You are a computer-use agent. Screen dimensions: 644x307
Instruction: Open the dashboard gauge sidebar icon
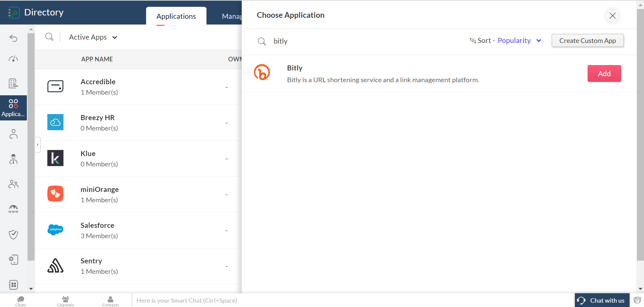point(13,59)
